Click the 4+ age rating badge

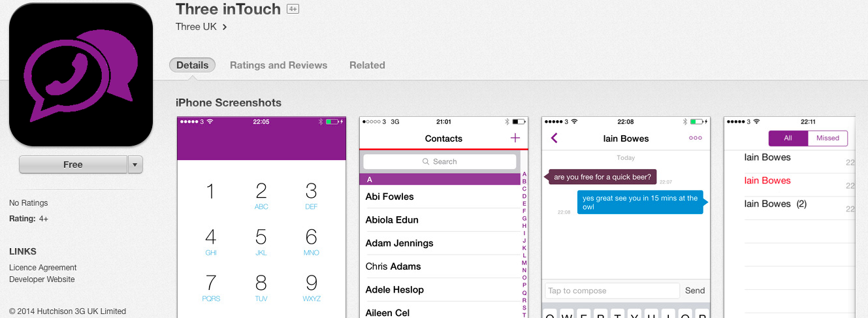[293, 9]
